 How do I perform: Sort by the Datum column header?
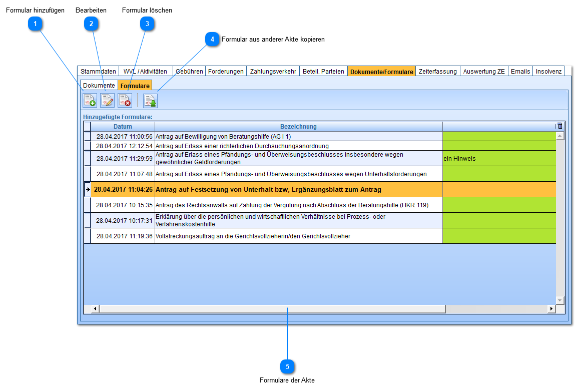click(x=123, y=127)
